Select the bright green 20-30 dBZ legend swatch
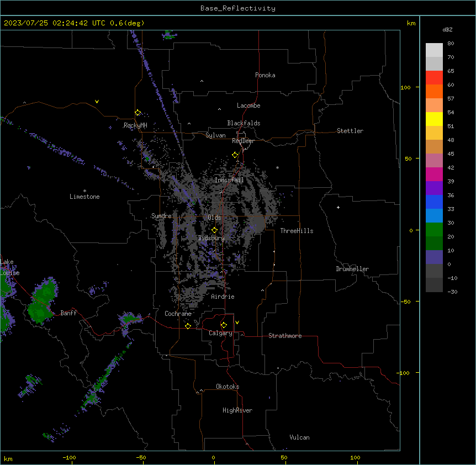Viewport: 476px width, 465px height. [434, 230]
